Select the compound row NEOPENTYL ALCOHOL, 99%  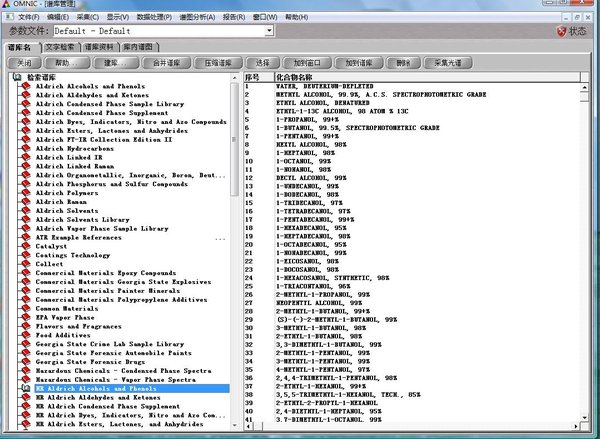click(x=412, y=303)
